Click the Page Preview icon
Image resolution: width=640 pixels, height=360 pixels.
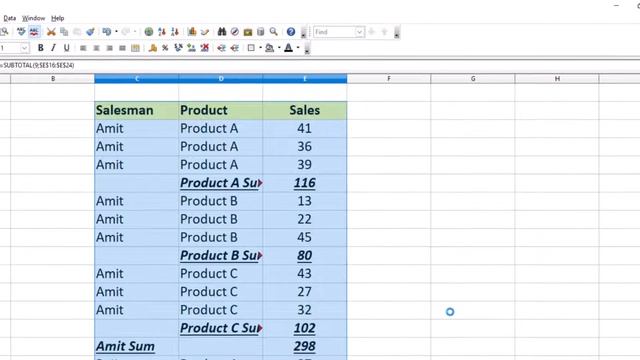click(x=4, y=31)
